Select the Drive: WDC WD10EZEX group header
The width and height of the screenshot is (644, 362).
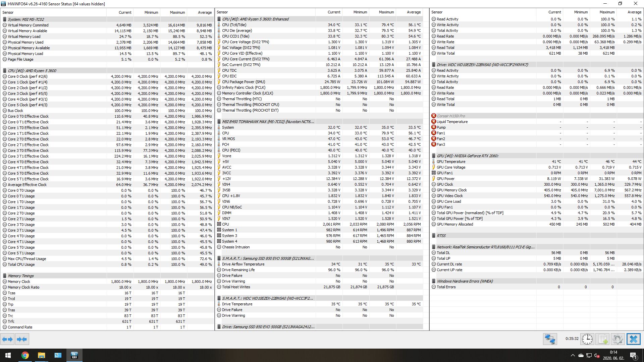537,65
